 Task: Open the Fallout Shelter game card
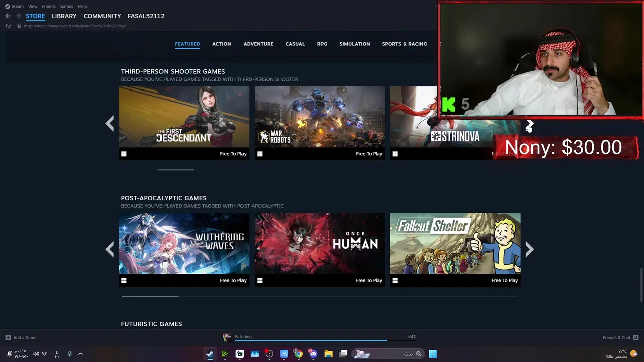click(455, 249)
